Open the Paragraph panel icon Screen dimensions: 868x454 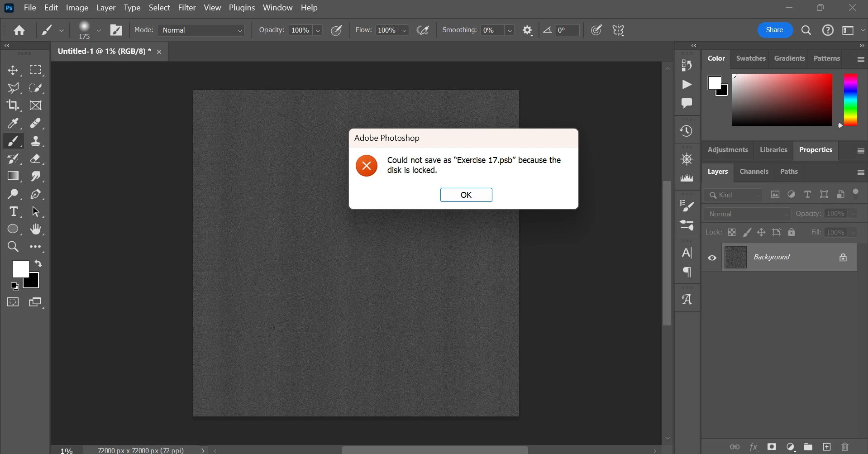(687, 272)
